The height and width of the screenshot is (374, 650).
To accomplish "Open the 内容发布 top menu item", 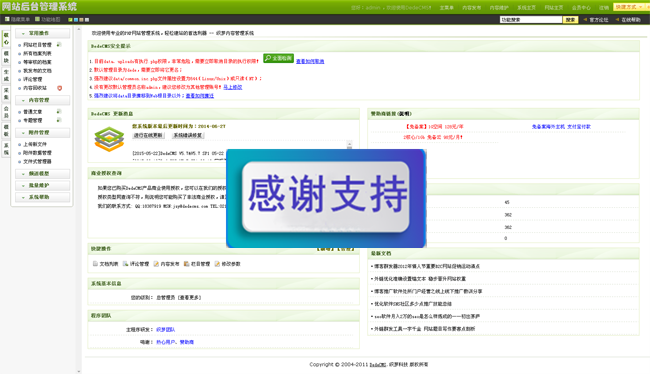I will point(472,7).
